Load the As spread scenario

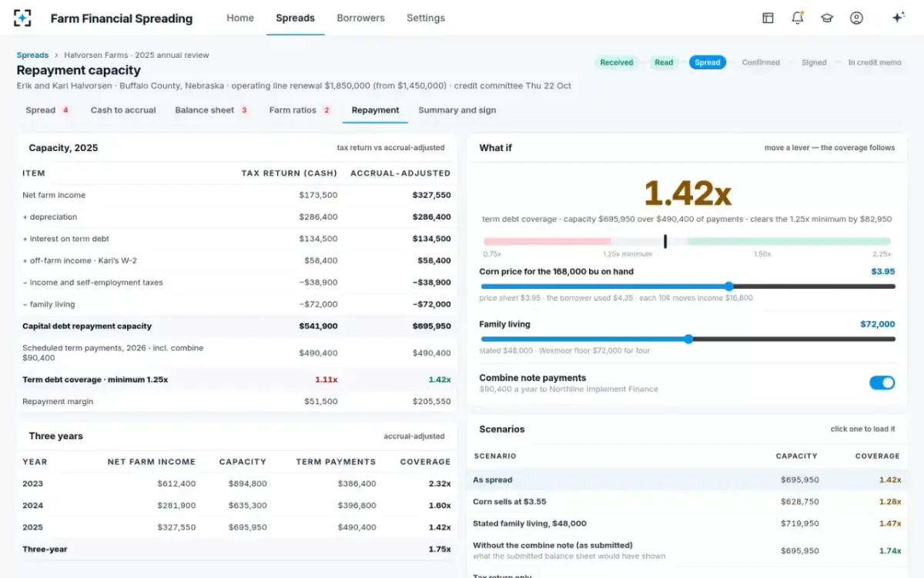click(x=687, y=479)
